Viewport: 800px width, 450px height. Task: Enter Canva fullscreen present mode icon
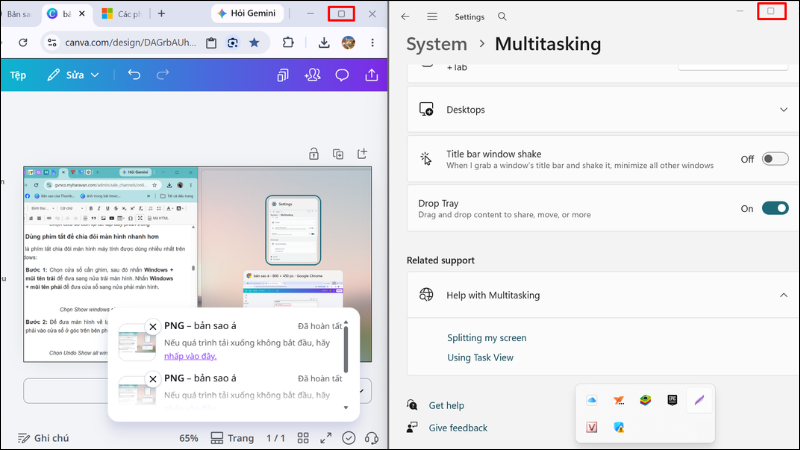coord(326,438)
